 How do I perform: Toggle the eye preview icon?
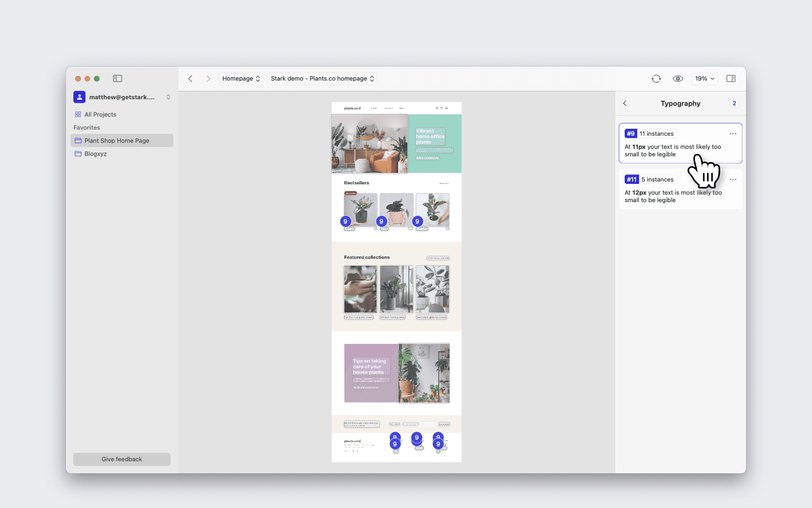[678, 78]
